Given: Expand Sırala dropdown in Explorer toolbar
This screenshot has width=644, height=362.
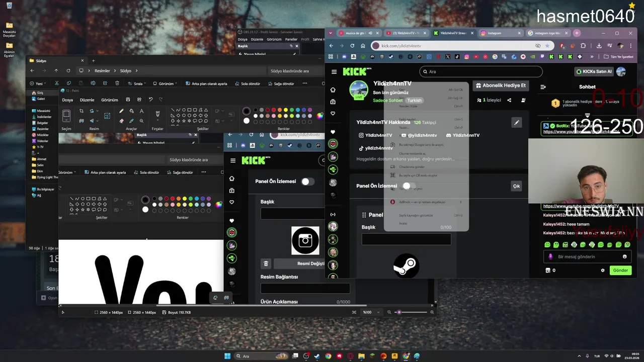Looking at the screenshot, I should (x=138, y=83).
